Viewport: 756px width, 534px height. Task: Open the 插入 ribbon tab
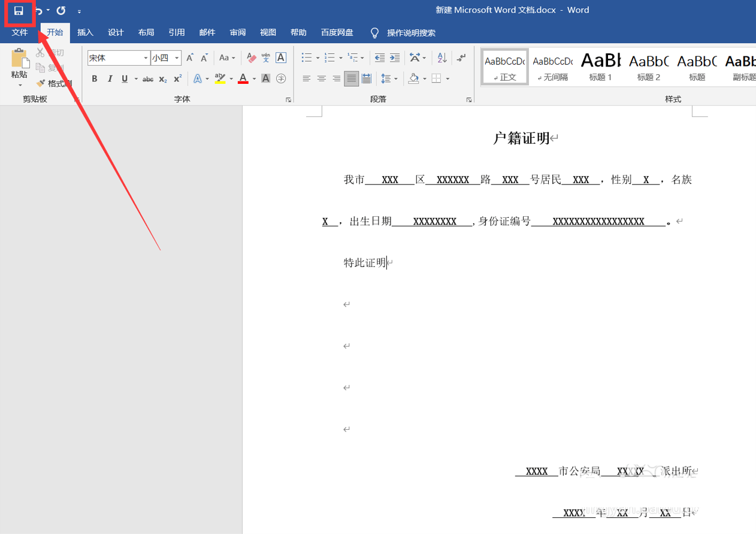point(85,33)
